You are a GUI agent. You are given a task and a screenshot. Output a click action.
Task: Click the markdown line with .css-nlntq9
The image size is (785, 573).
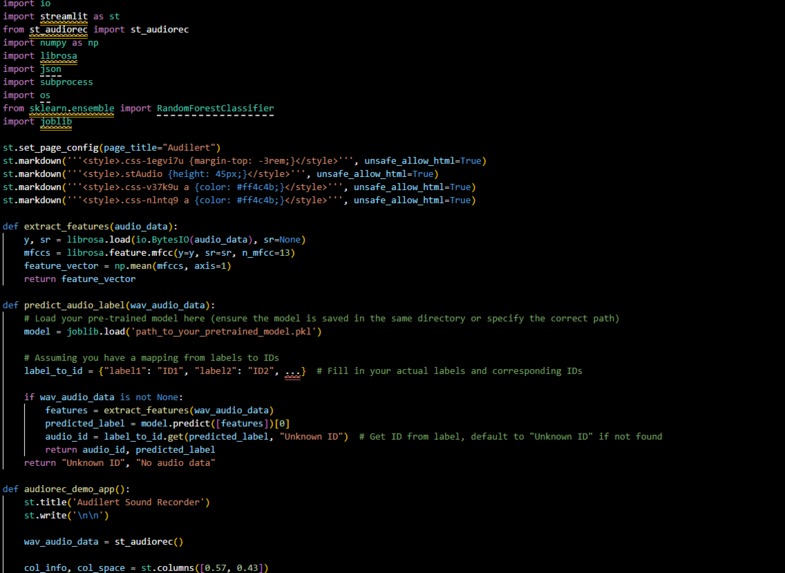click(x=239, y=200)
